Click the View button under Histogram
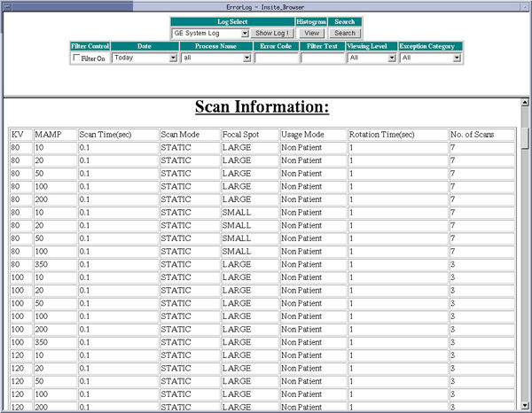 click(x=311, y=33)
